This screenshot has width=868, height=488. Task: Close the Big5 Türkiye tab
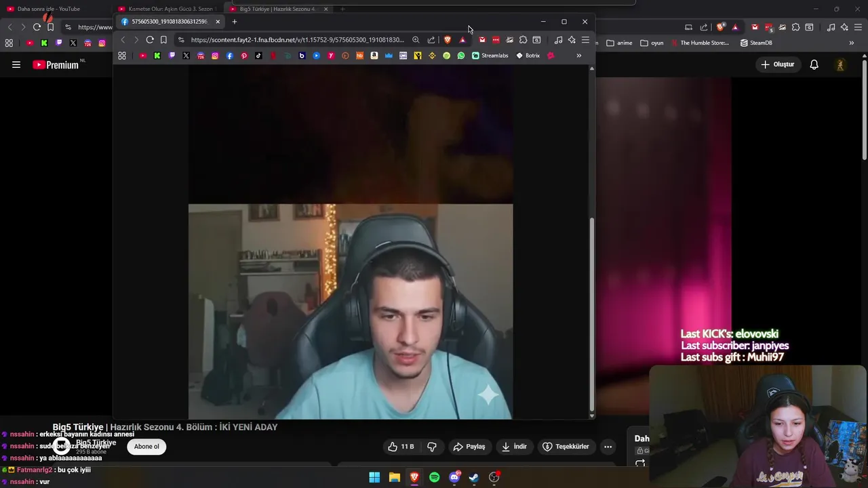(x=325, y=9)
